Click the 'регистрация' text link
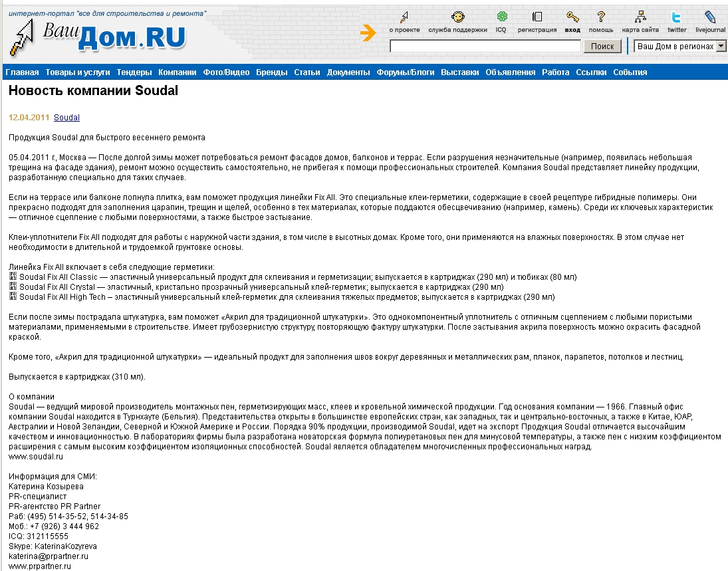This screenshot has height=571, width=728. tap(537, 30)
